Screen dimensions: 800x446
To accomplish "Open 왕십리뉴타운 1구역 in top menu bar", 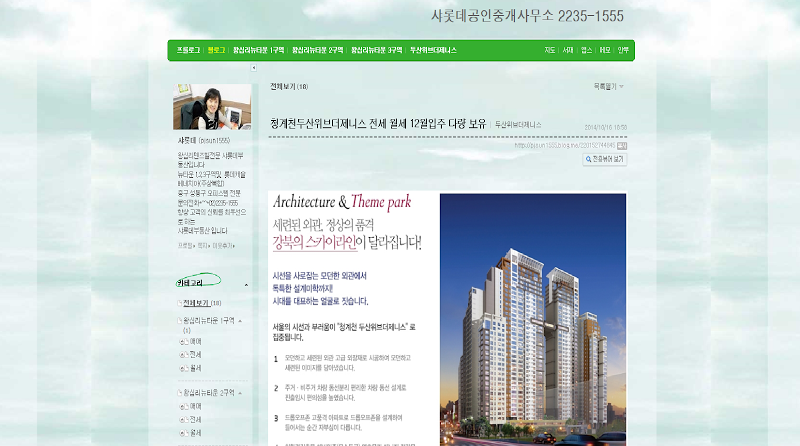I will point(258,50).
